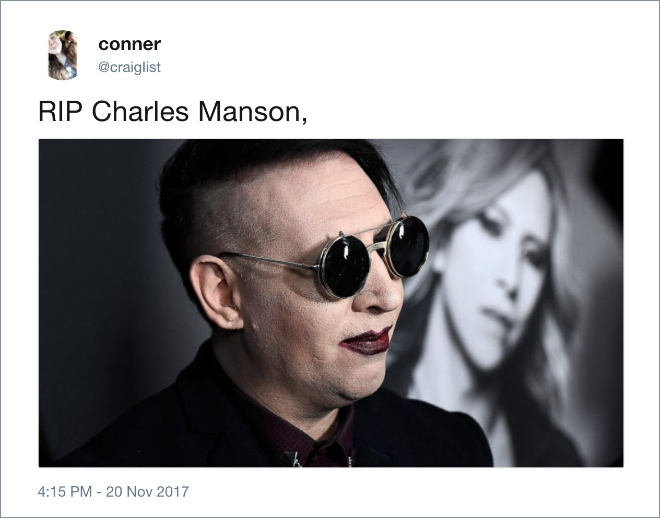This screenshot has width=660, height=518.
Task: Open conner's profile avatar picture
Action: [x=62, y=55]
